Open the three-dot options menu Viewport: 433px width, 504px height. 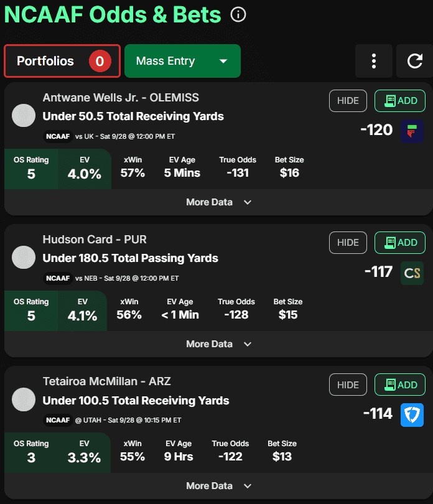[373, 61]
